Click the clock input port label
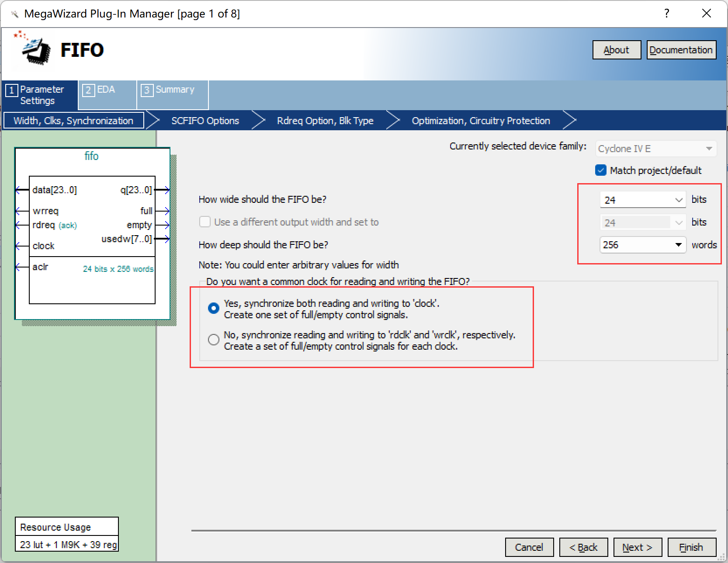 click(44, 246)
